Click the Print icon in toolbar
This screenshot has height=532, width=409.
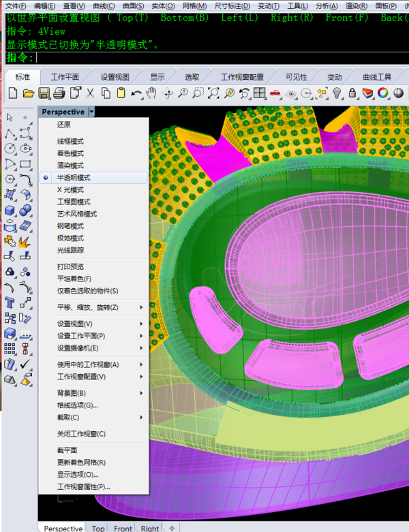[59, 93]
